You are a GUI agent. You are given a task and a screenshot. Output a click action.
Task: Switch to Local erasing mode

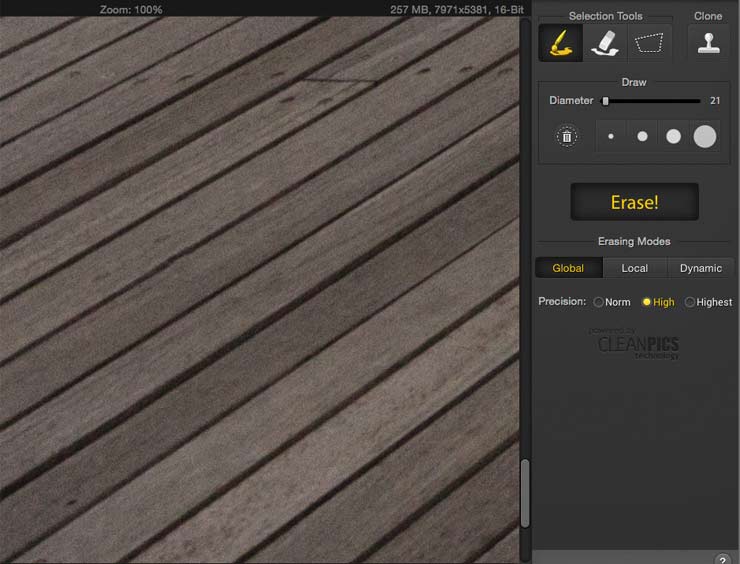tap(635, 268)
